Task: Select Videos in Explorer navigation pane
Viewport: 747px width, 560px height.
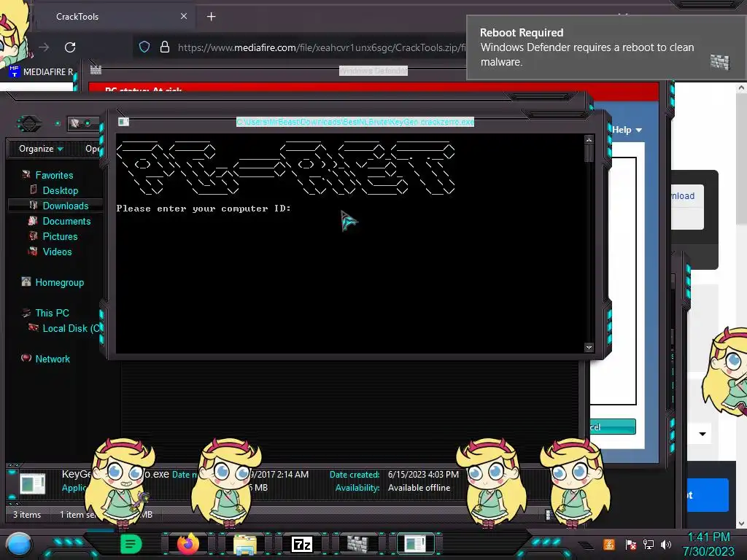Action: click(57, 252)
